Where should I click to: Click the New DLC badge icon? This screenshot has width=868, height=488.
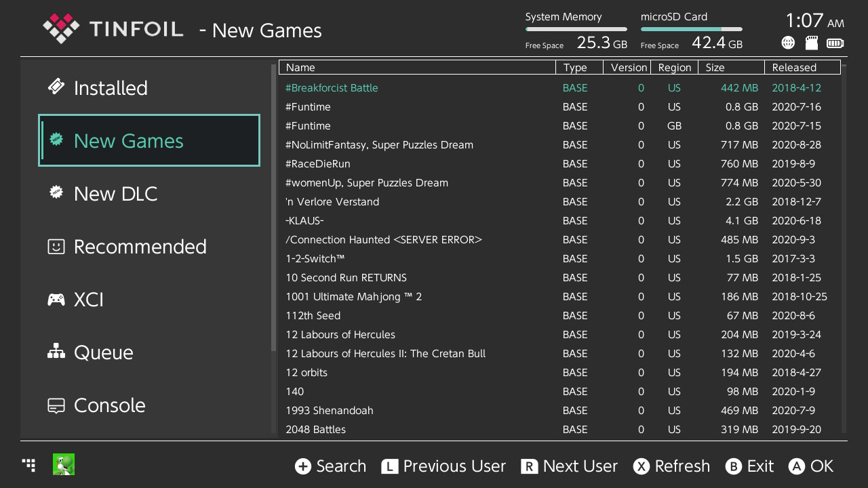(56, 192)
